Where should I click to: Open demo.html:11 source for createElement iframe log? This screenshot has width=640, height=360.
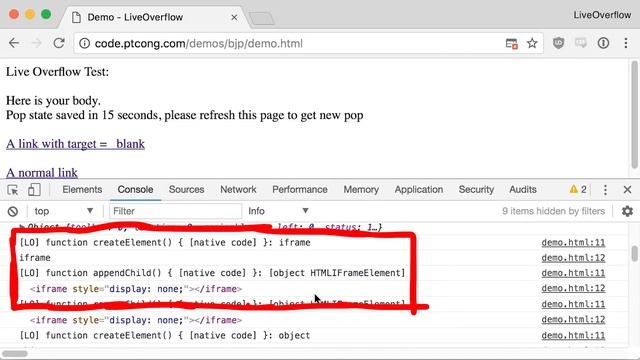click(573, 242)
